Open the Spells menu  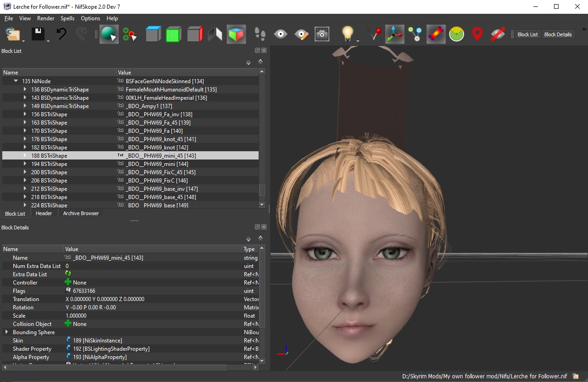pos(67,18)
